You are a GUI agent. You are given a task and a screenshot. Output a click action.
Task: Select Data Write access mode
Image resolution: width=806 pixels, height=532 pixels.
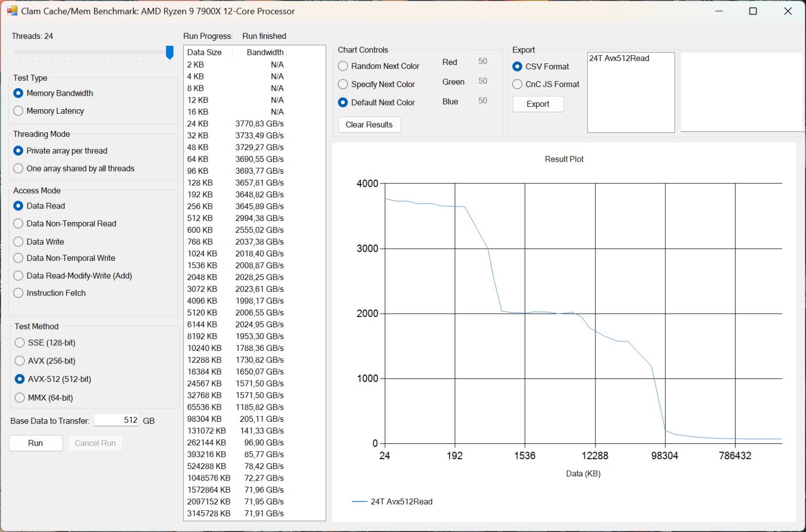tap(39, 242)
